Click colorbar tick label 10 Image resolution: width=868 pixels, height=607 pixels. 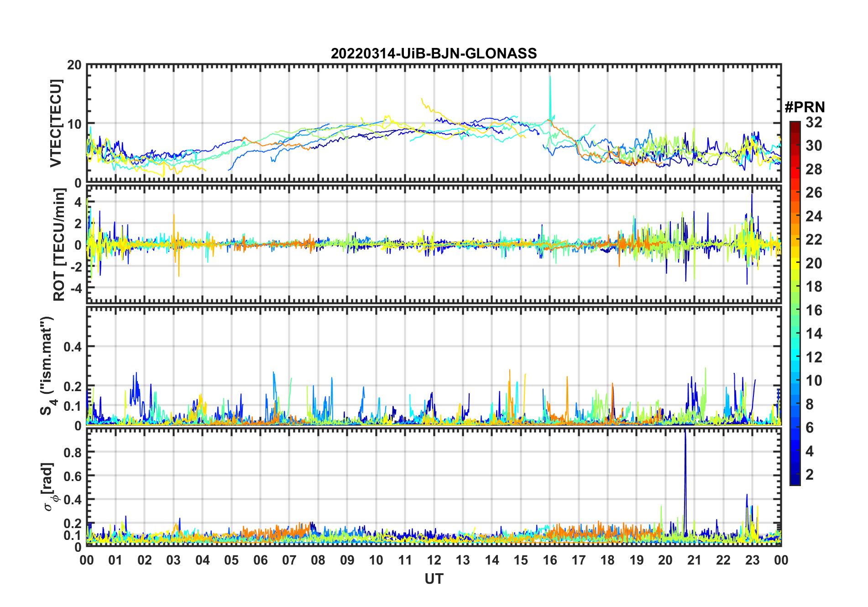814,381
